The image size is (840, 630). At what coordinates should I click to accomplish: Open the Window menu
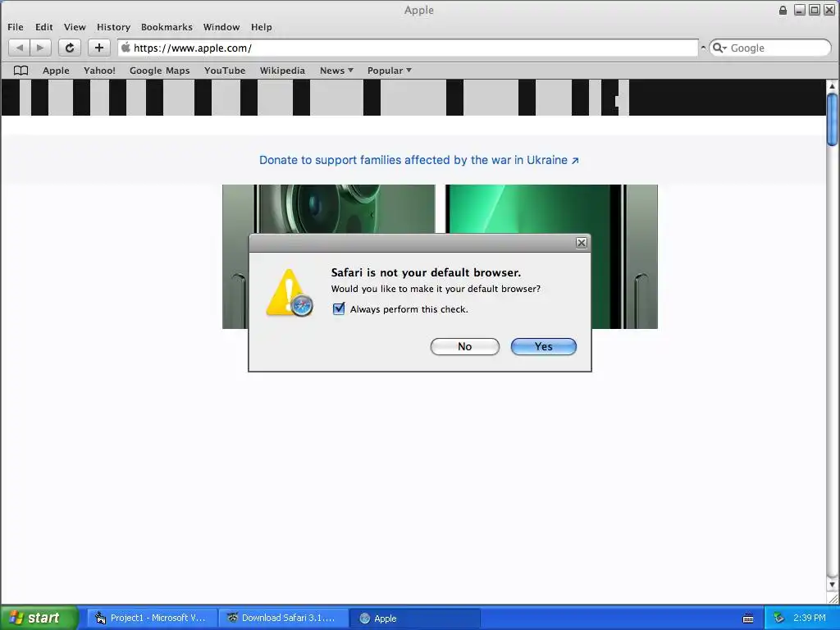(221, 27)
